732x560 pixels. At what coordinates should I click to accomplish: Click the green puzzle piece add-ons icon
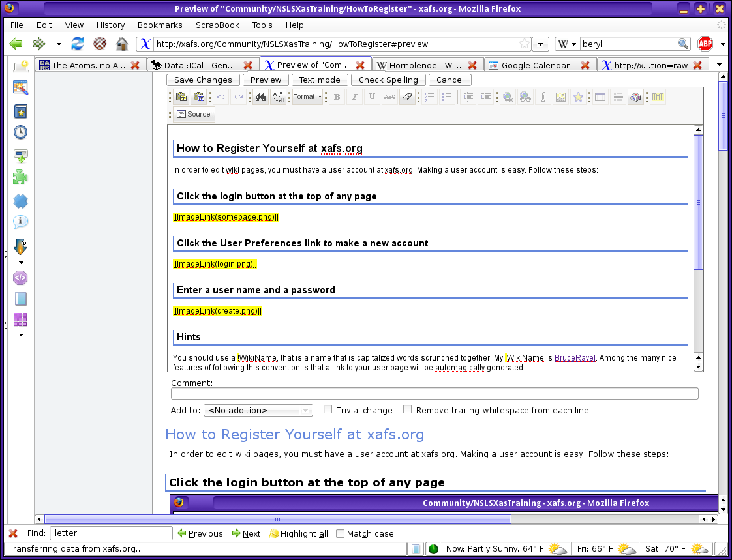pyautogui.click(x=20, y=177)
